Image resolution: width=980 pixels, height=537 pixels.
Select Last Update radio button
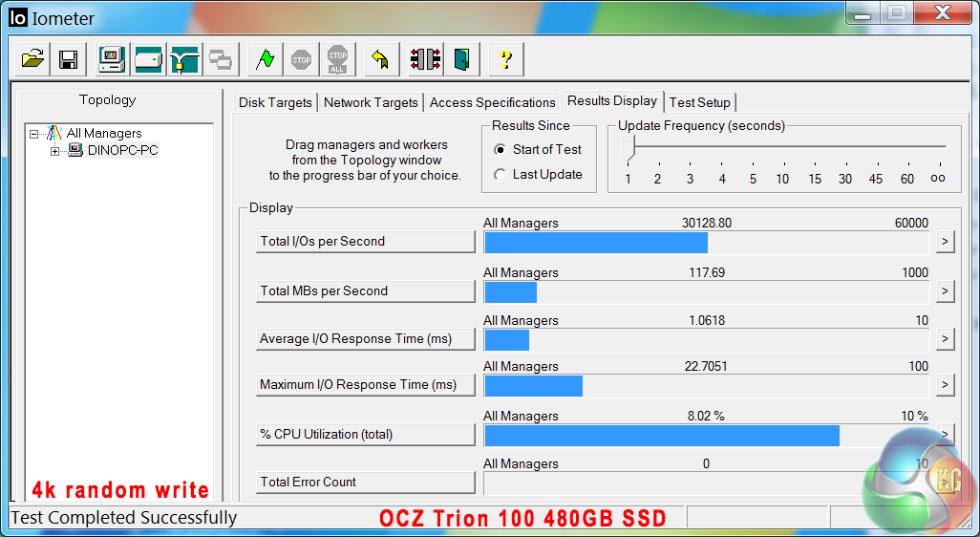(500, 175)
